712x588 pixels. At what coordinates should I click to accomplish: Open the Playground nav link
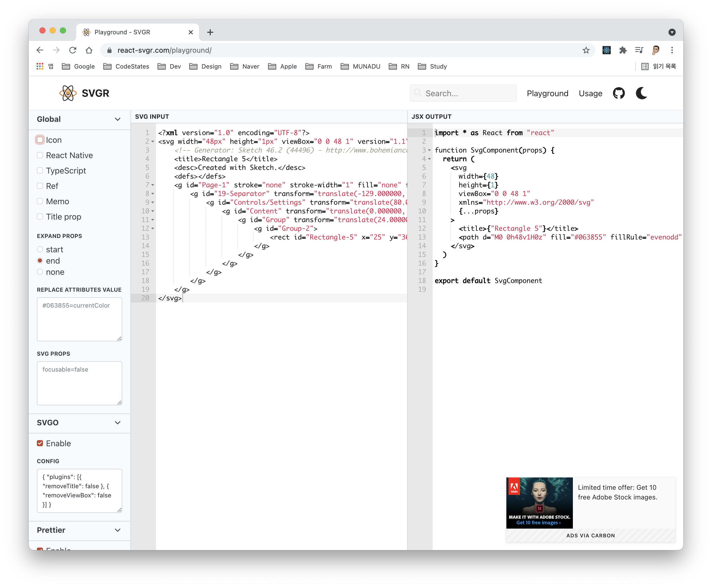coord(548,93)
